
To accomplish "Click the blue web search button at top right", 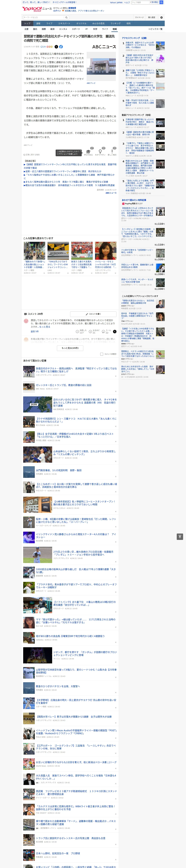I will point(161,2).
